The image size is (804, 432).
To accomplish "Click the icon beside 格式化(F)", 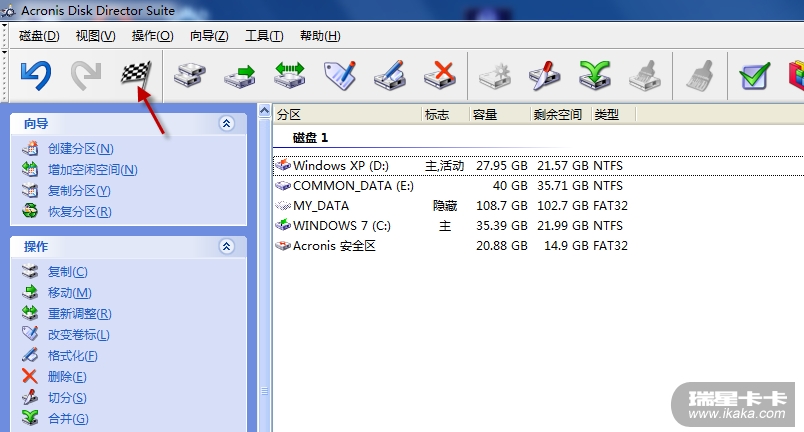I will pyautogui.click(x=30, y=355).
